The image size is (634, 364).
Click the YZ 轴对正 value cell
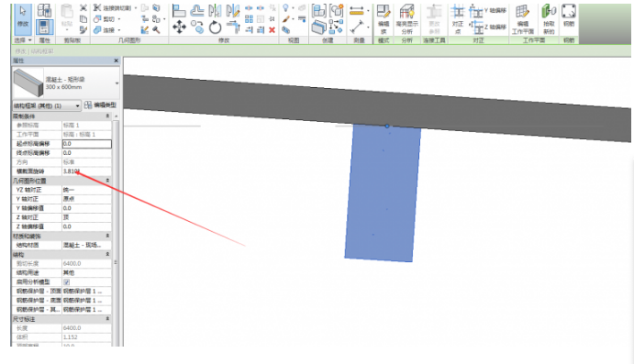(86, 190)
